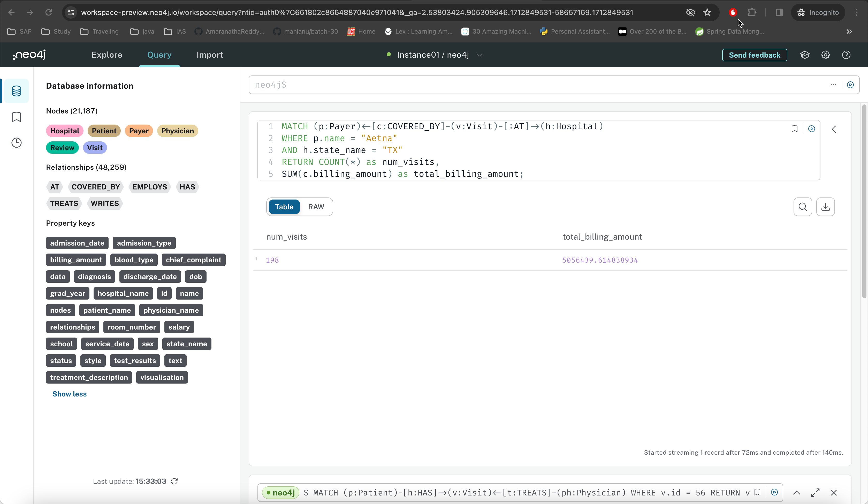868x504 pixels.
Task: Re-run the Aetna query with play icon
Action: (x=811, y=129)
